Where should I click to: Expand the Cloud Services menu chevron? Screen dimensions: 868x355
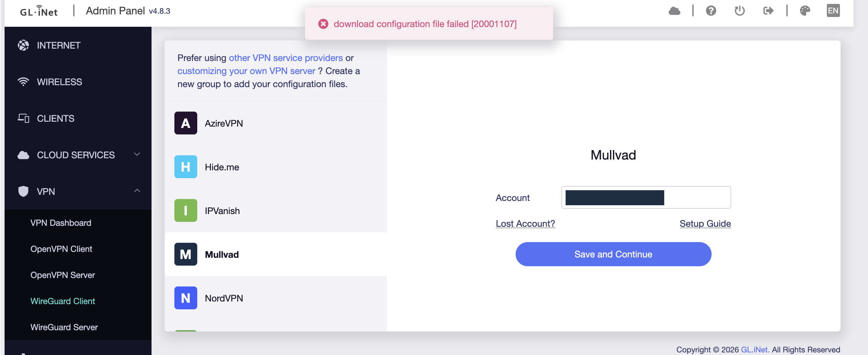[x=137, y=155]
